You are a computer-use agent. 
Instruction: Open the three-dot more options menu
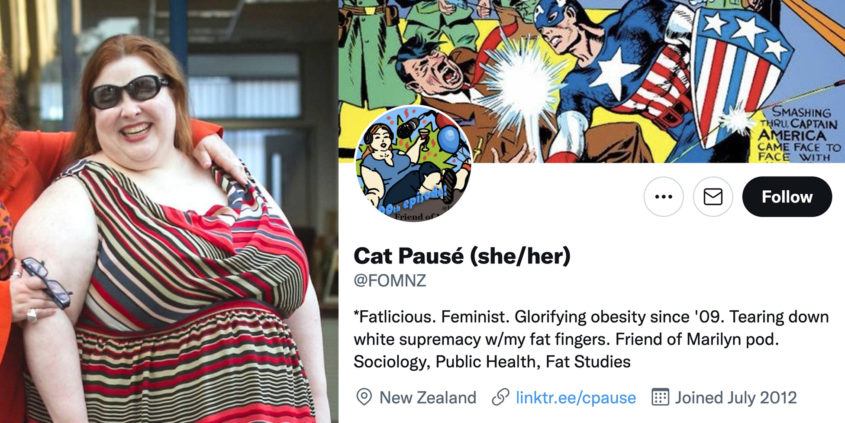pos(663,197)
